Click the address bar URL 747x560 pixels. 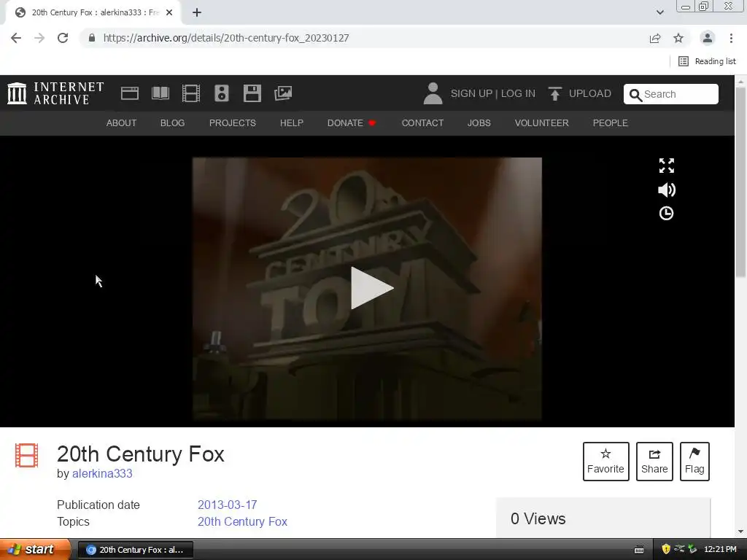(226, 38)
